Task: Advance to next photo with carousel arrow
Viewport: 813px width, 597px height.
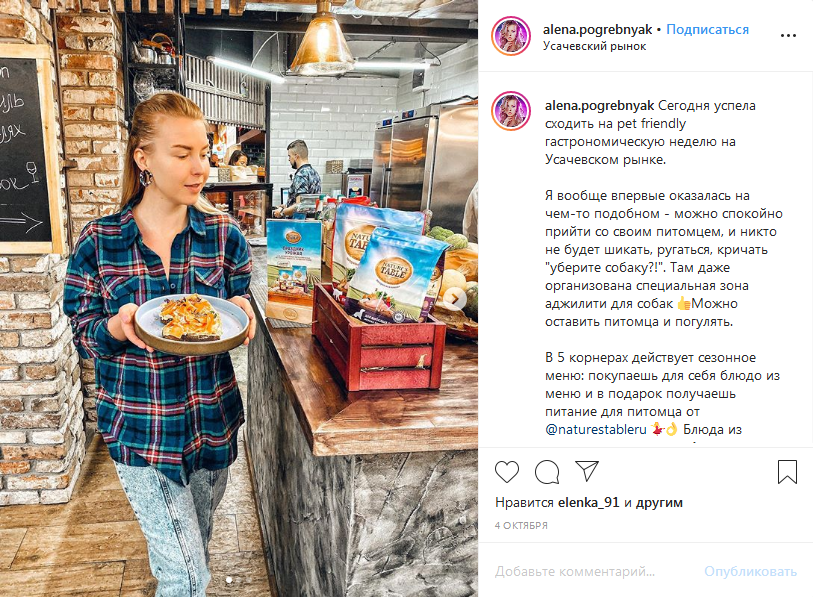Action: click(x=455, y=299)
